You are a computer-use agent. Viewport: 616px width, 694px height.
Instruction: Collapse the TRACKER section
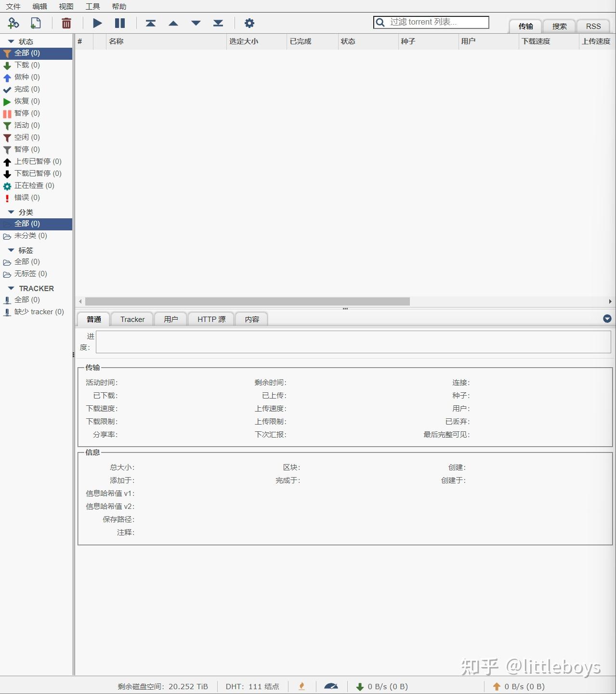12,288
